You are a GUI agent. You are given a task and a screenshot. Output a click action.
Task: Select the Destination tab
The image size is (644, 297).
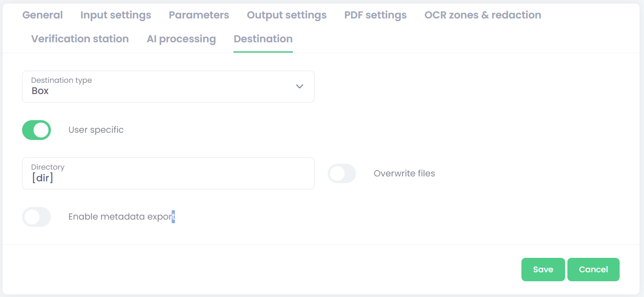point(263,39)
